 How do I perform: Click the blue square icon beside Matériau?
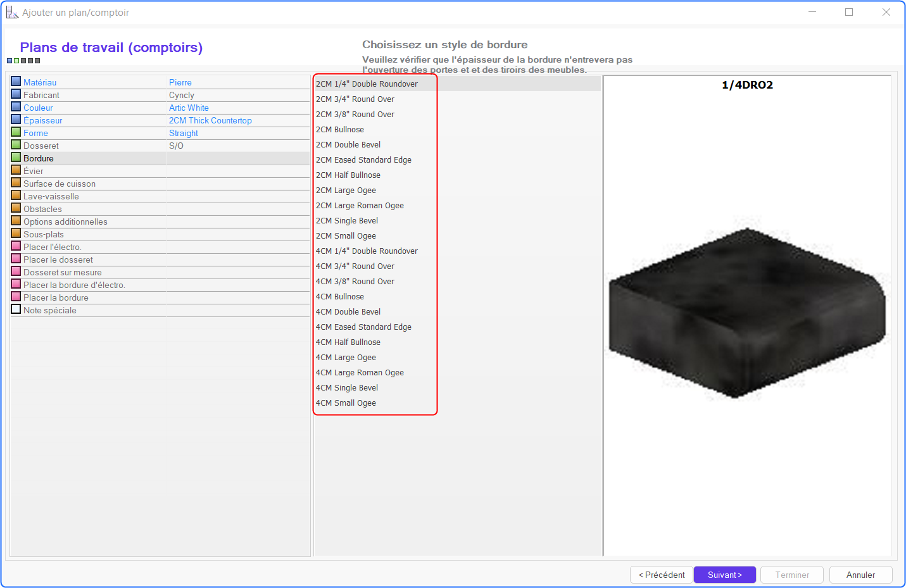tap(16, 82)
